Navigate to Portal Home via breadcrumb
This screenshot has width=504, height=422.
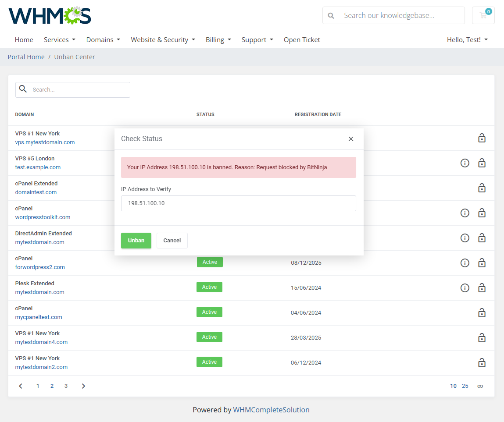point(26,57)
